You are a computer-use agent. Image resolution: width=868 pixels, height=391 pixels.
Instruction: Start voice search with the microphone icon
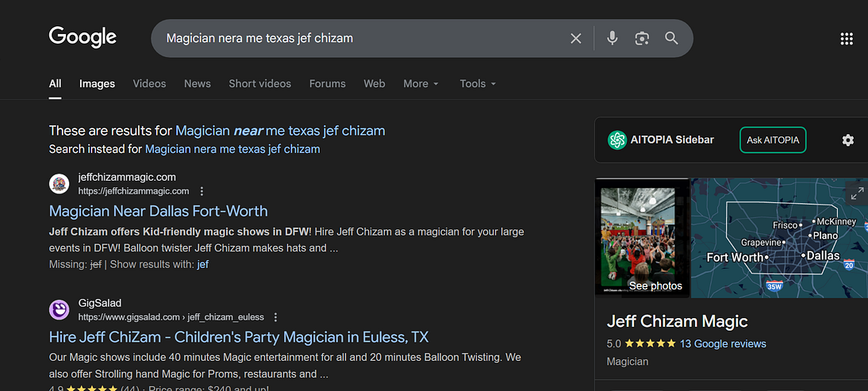612,38
